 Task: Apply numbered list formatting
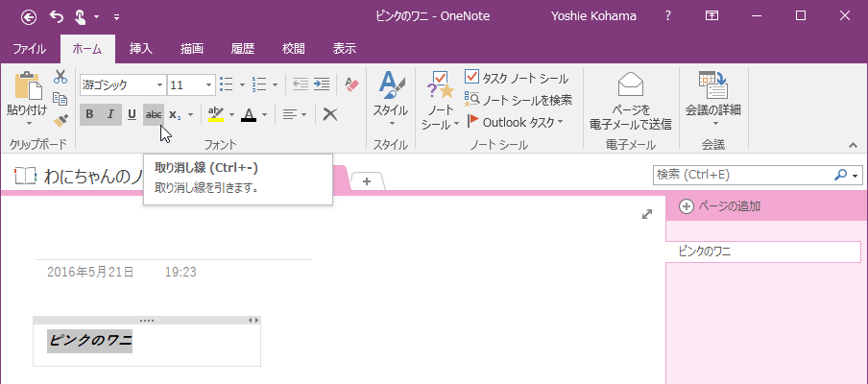pos(259,84)
